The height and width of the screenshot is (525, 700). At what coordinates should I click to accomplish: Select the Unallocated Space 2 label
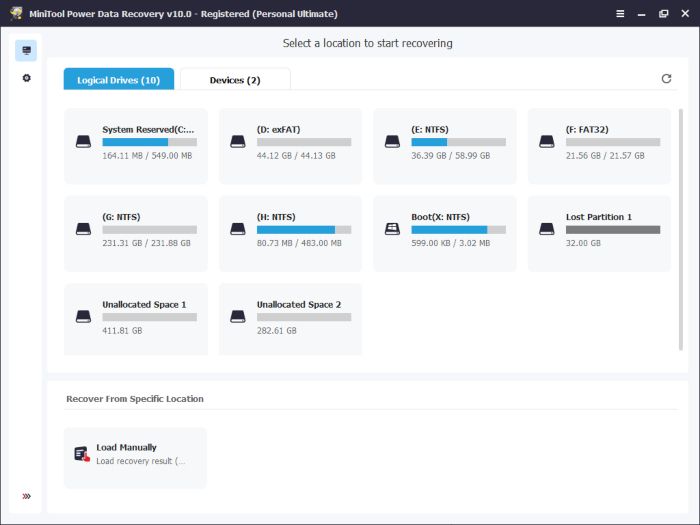299,304
